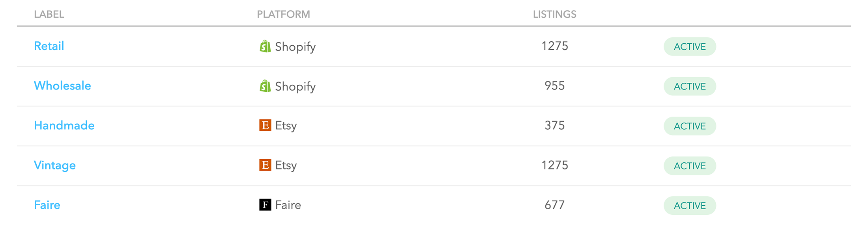This screenshot has width=868, height=225.
Task: Click the ACTIVE badge for Handmade
Action: pos(690,126)
